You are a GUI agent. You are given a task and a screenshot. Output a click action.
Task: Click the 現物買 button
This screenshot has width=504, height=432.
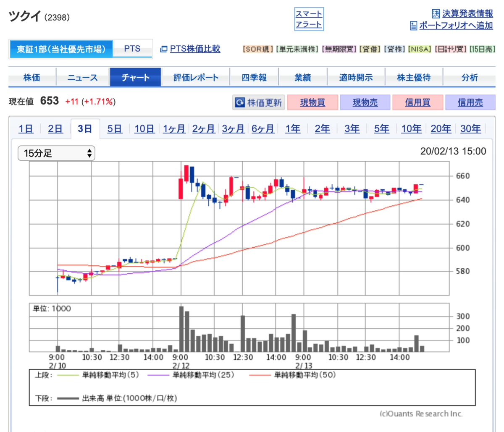[312, 102]
